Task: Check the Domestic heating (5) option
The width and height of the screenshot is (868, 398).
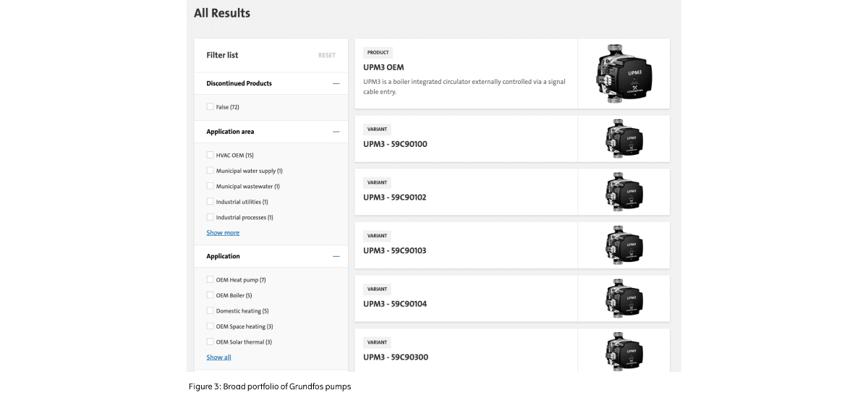Action: (210, 311)
